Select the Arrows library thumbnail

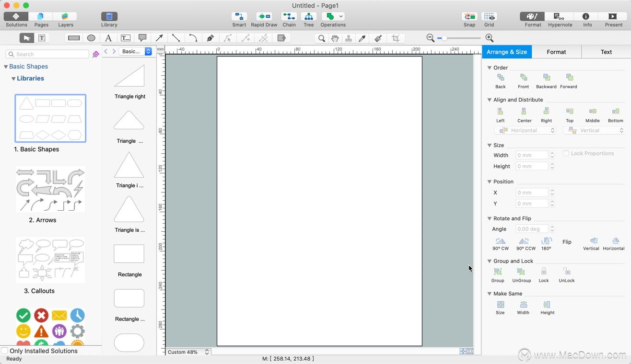[50, 190]
